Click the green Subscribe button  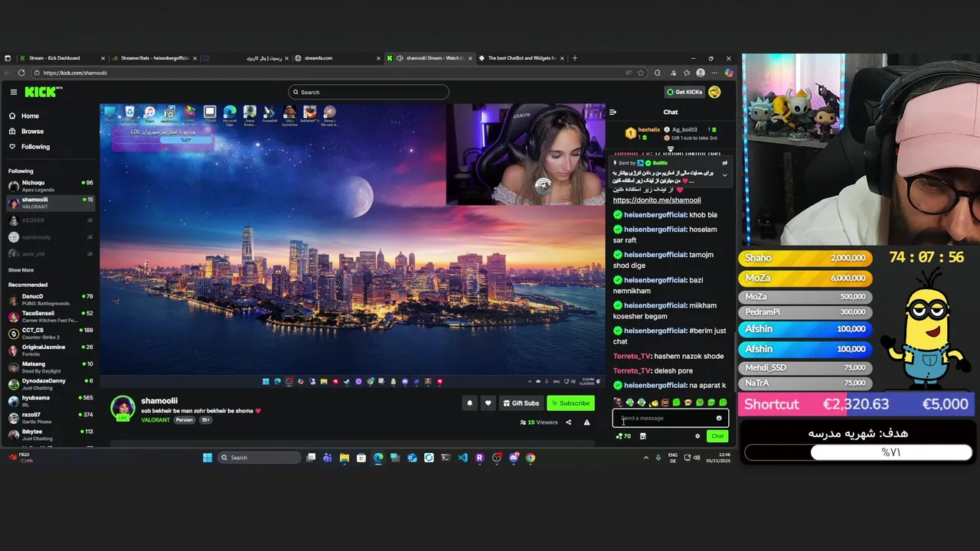(x=570, y=403)
